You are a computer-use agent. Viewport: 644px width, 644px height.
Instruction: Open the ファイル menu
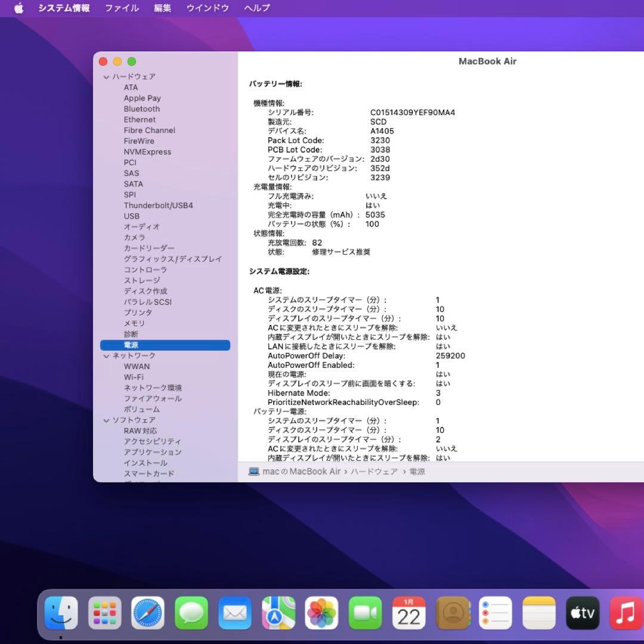pyautogui.click(x=122, y=8)
